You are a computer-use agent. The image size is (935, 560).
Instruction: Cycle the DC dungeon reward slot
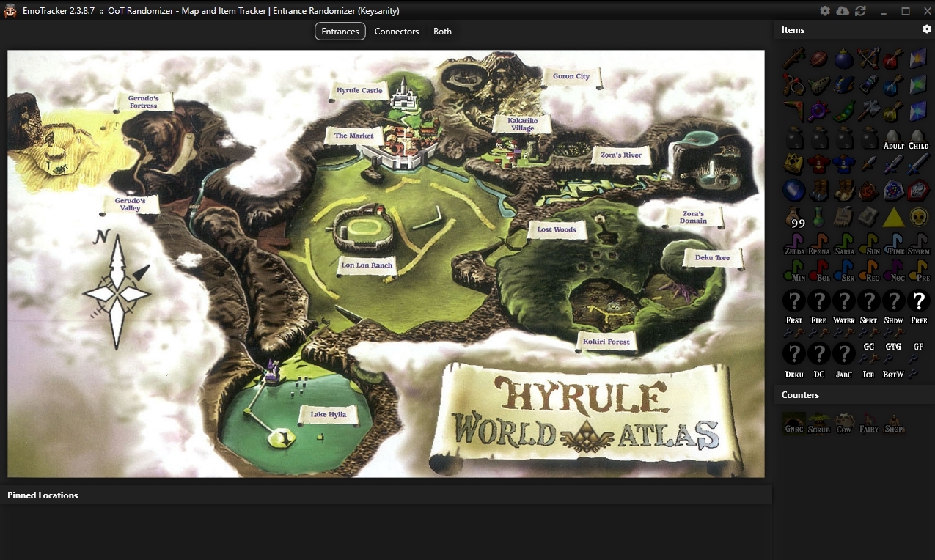click(x=819, y=354)
